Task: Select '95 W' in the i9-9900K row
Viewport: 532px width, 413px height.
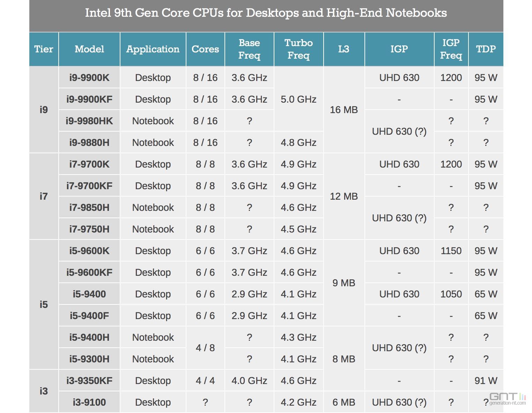Action: [x=486, y=78]
